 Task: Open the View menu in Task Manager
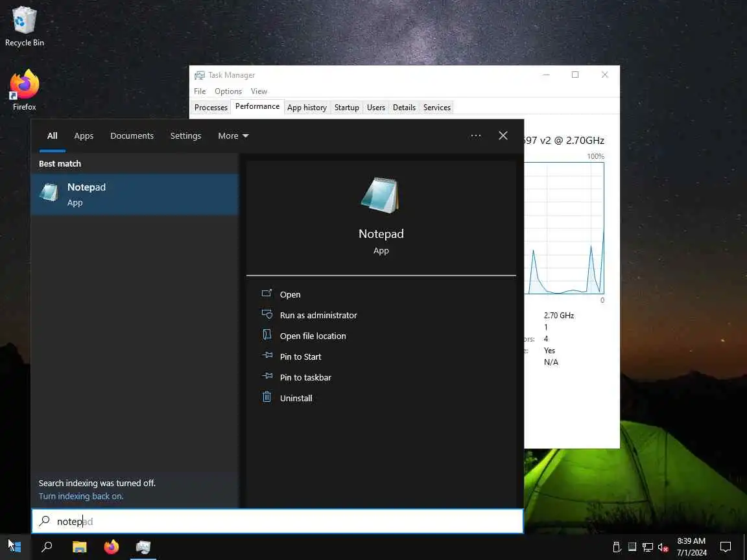pos(259,91)
